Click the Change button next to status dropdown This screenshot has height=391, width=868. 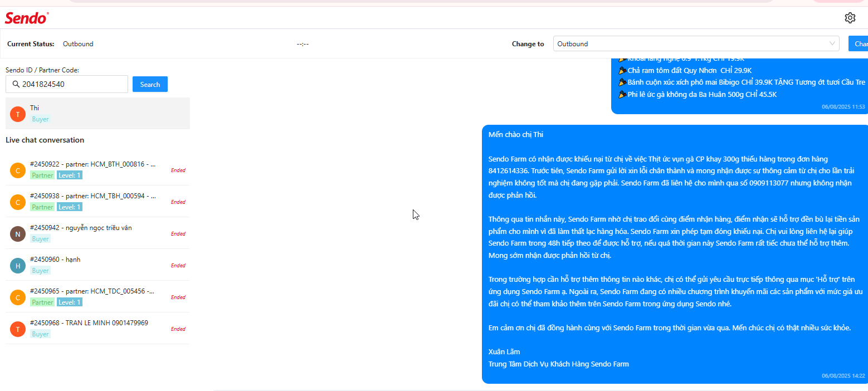[x=858, y=43]
